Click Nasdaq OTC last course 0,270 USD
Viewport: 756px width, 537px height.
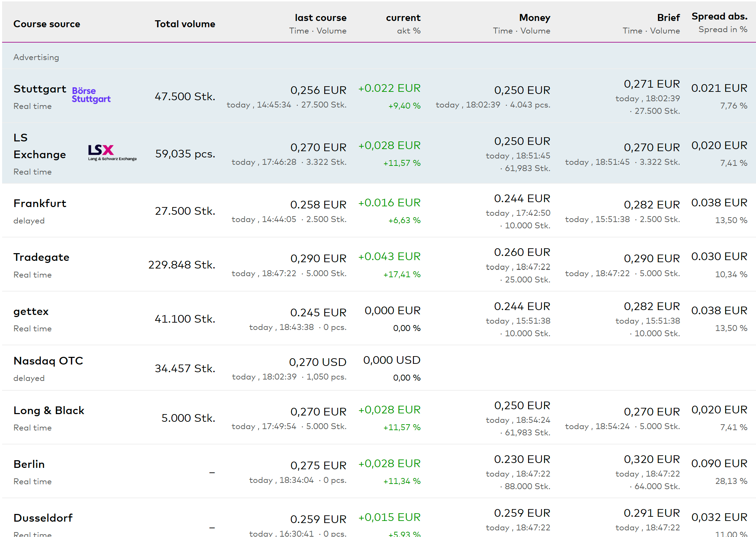pos(318,362)
